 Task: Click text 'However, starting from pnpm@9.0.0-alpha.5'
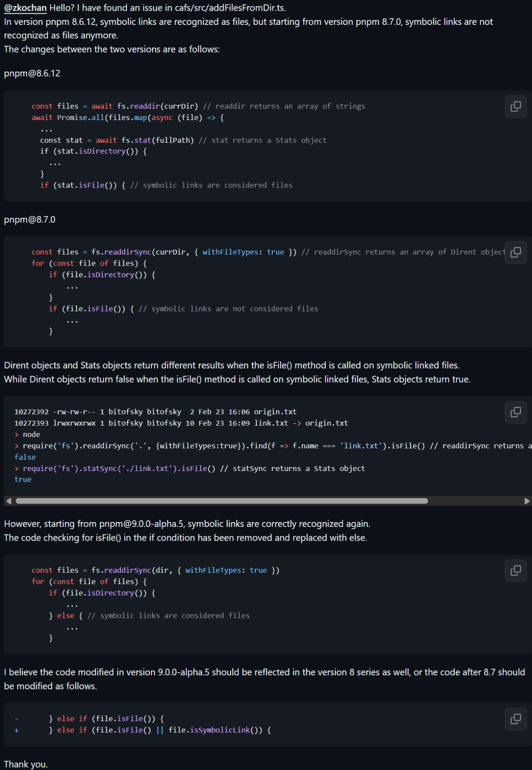94,524
